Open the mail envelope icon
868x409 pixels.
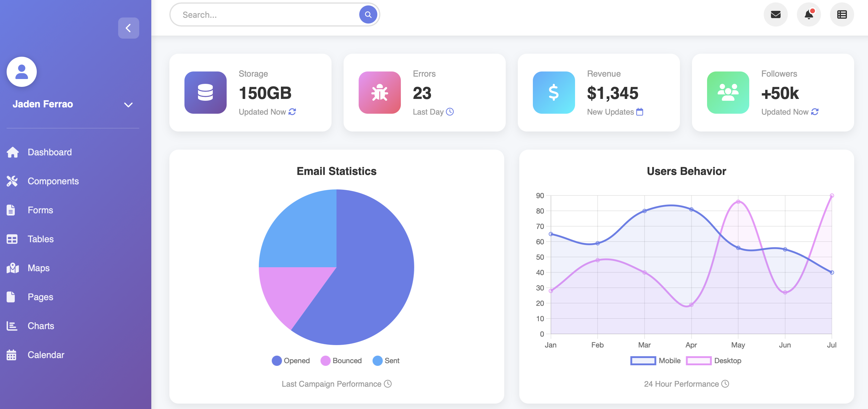pos(775,14)
